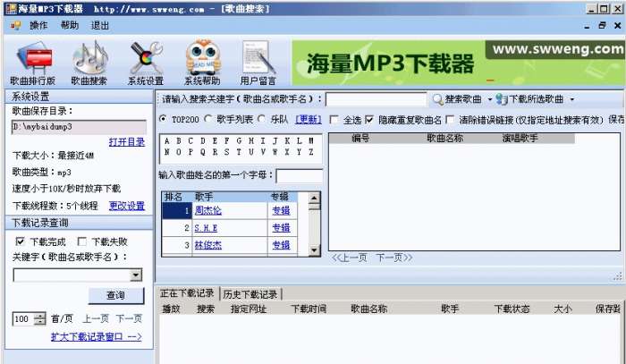626x364 pixels.
Task: Open the 歌曲搜索 music-note toolbar icon
Action: click(89, 63)
